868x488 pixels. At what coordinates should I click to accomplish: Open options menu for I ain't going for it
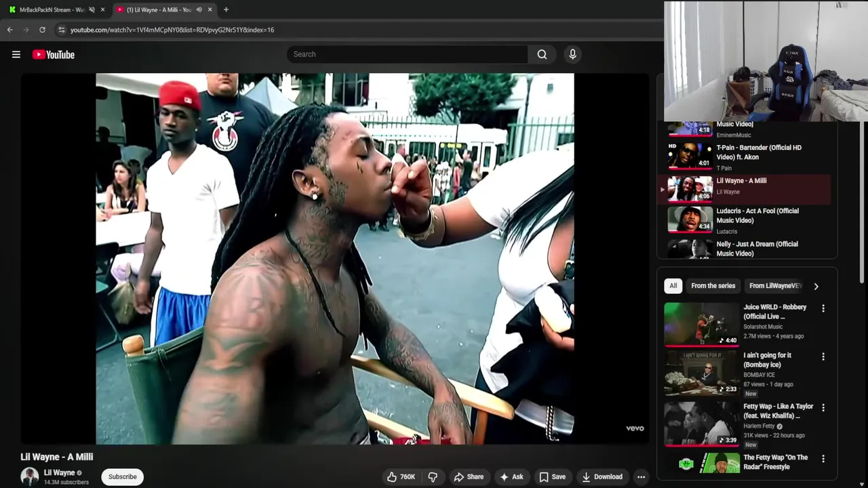(x=823, y=357)
